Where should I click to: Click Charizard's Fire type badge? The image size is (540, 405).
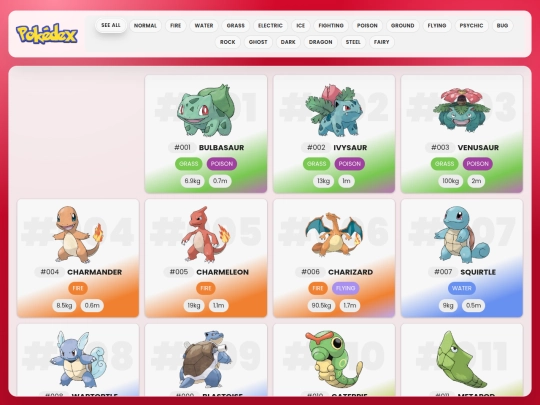tap(318, 288)
